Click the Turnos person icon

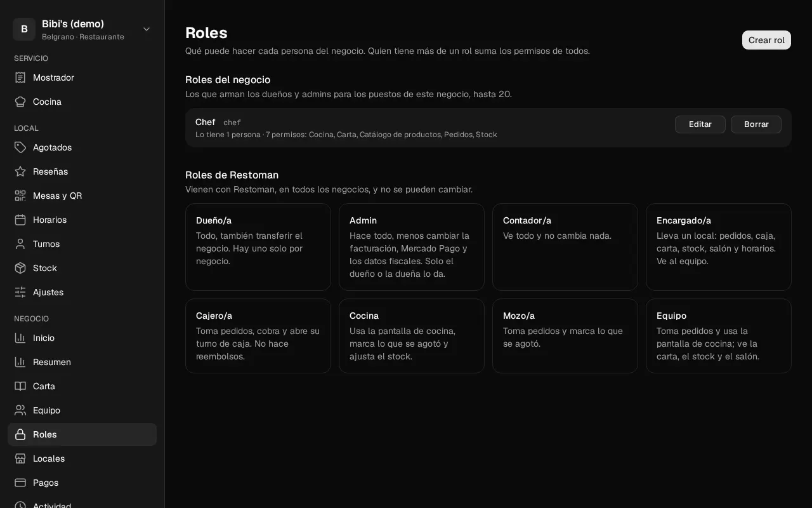20,244
